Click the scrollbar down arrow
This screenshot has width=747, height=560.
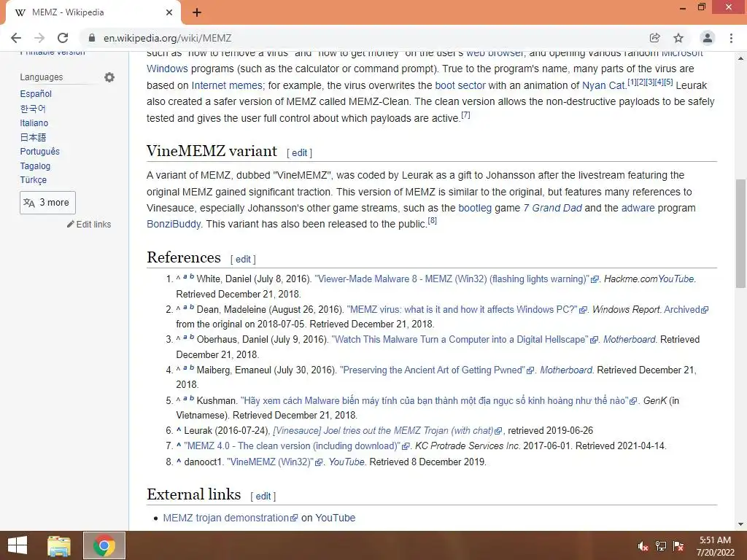(x=740, y=524)
